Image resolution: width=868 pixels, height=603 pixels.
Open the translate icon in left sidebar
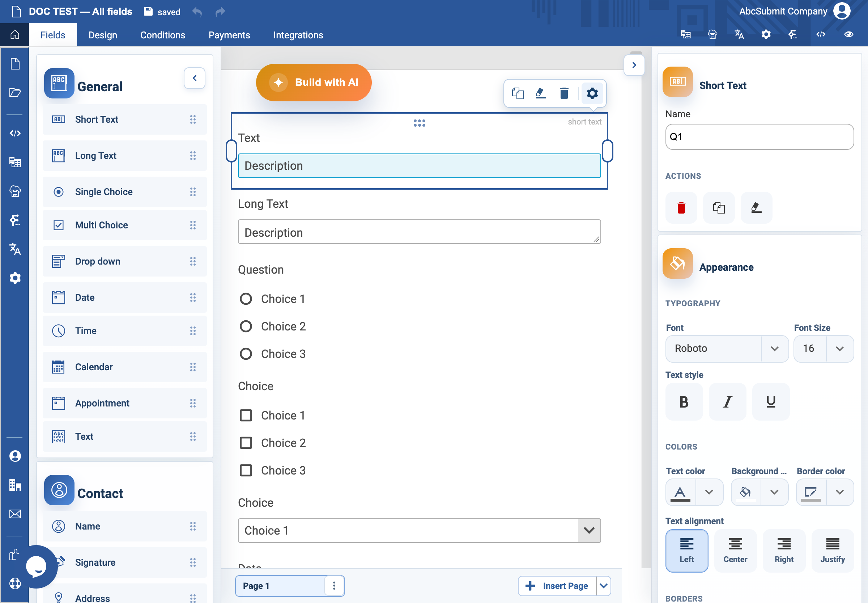pyautogui.click(x=15, y=249)
